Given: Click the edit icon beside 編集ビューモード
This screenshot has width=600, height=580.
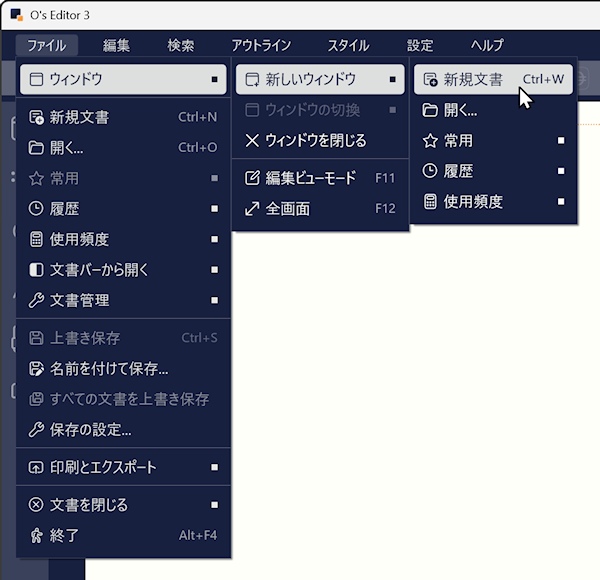Looking at the screenshot, I should tap(252, 179).
